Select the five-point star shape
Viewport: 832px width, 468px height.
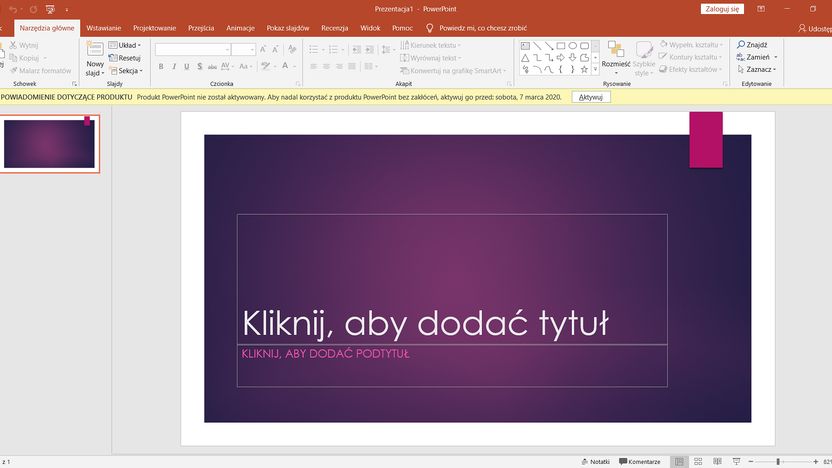(x=584, y=70)
